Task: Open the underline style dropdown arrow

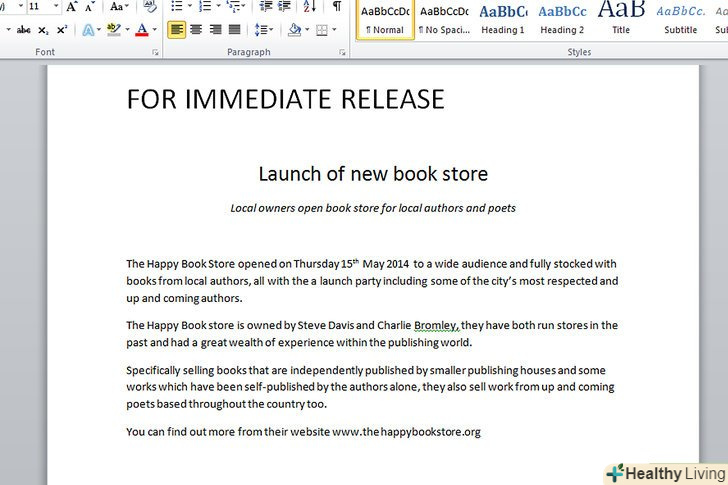Action: pyautogui.click(x=8, y=30)
